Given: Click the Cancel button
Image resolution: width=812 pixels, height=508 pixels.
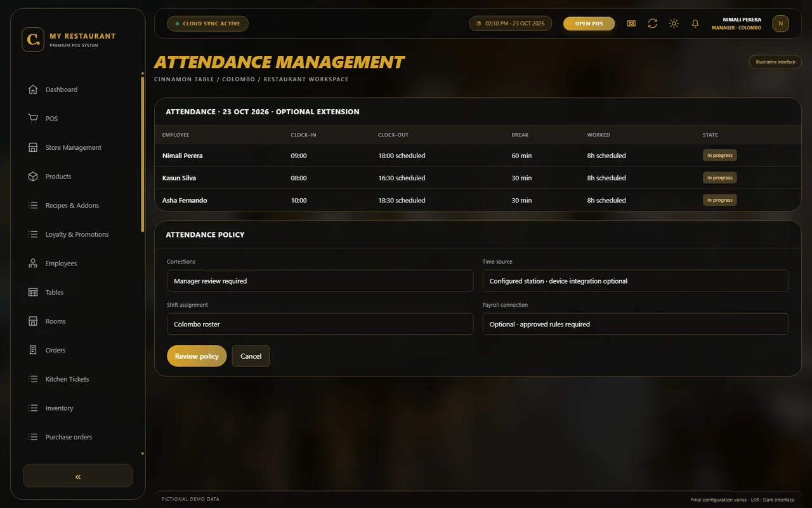Looking at the screenshot, I should [x=251, y=356].
